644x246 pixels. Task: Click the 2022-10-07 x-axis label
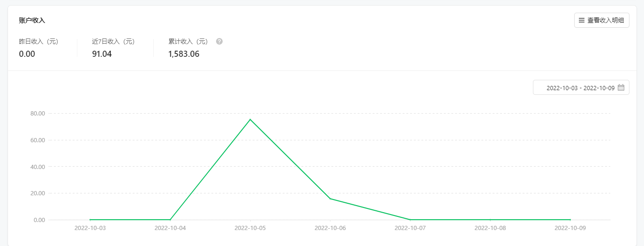click(410, 228)
